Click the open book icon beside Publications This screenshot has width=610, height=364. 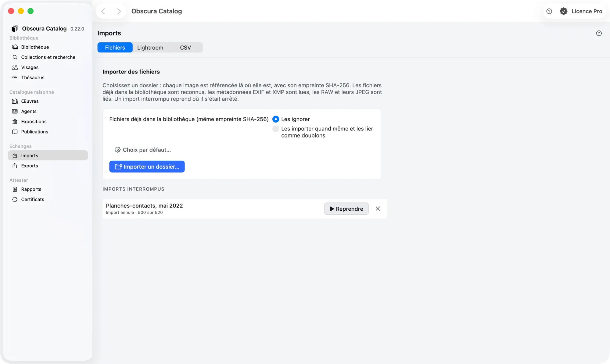pyautogui.click(x=15, y=132)
